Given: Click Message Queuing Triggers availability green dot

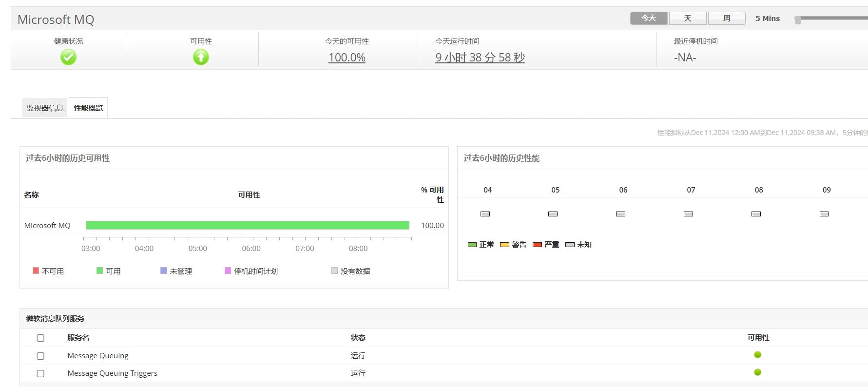Looking at the screenshot, I should click(x=757, y=372).
